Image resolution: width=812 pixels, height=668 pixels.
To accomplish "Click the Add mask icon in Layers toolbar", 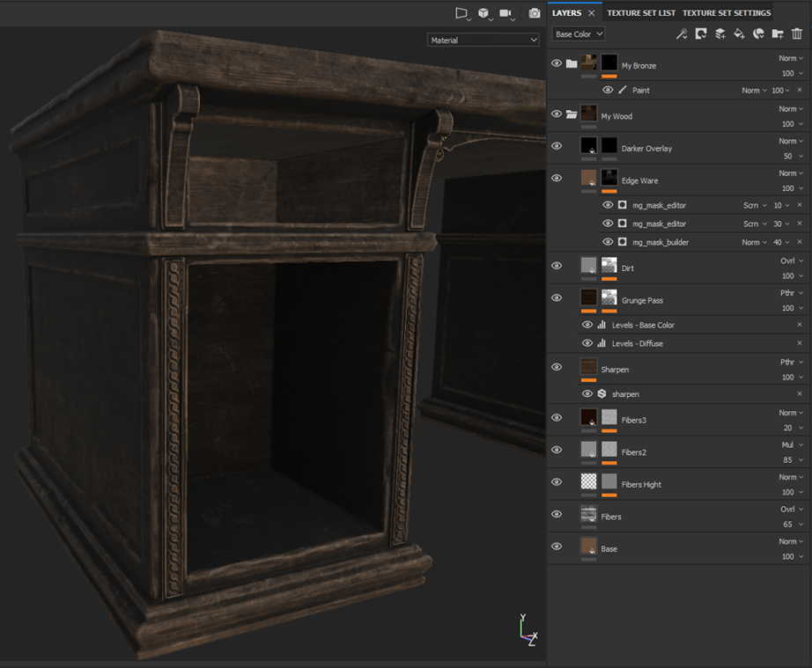I will point(700,34).
